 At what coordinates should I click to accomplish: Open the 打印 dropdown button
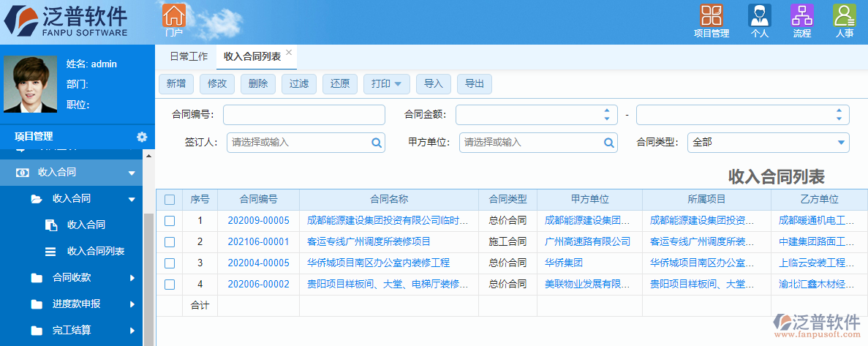click(x=386, y=84)
